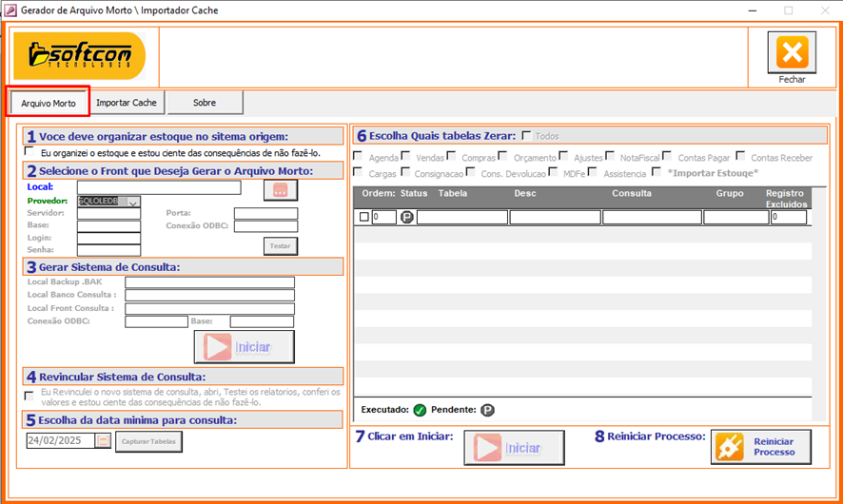The image size is (843, 504).
Task: Click into the Local path input field
Action: (159, 188)
